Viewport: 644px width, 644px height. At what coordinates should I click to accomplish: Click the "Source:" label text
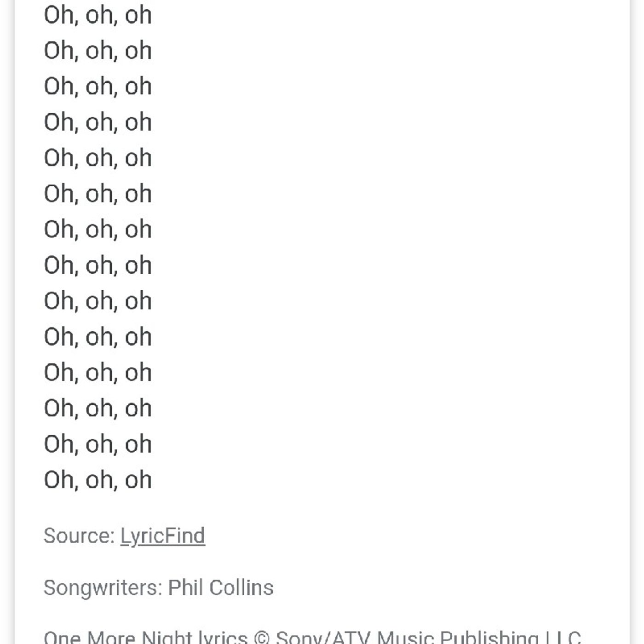(79, 536)
